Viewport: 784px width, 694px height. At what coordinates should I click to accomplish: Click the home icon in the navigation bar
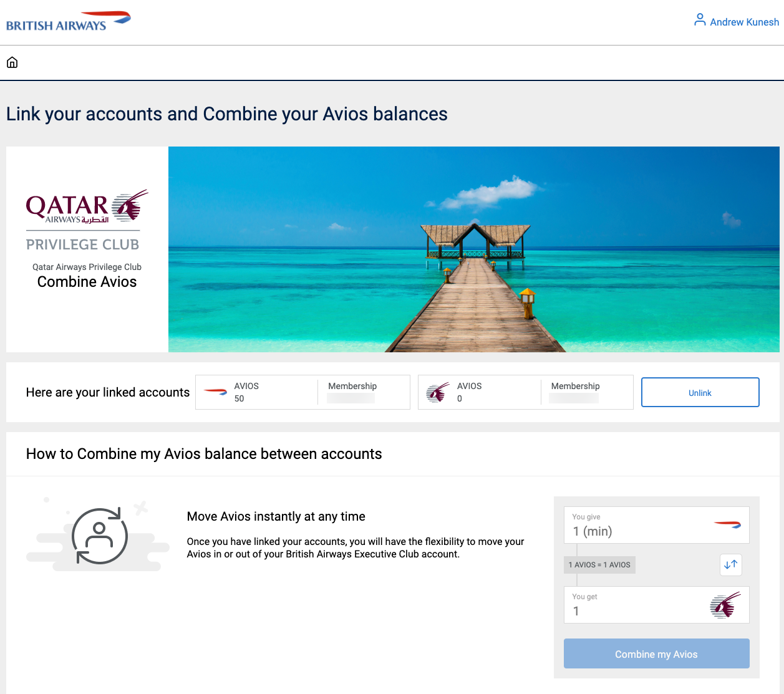(x=12, y=62)
